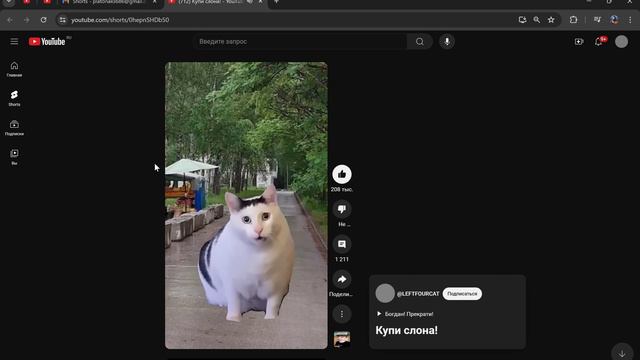Screen dimensions: 640x360
Task: Click the title Купи слона!
Action: coord(407,330)
